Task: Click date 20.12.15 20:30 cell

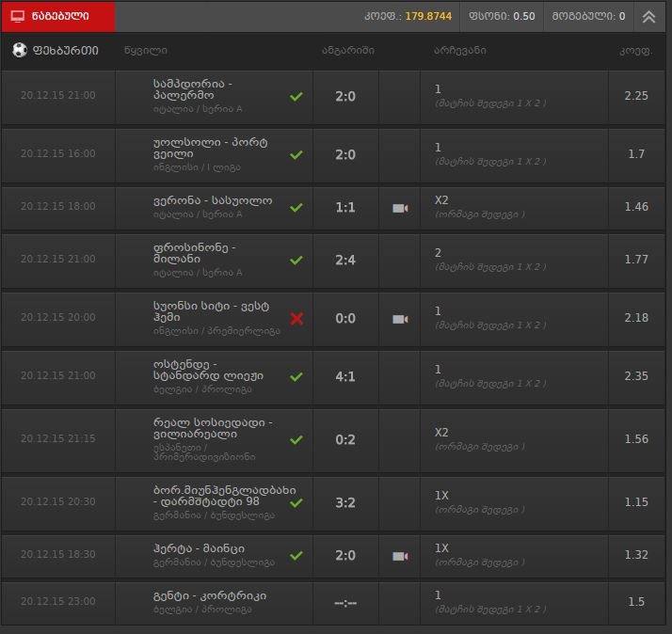Action: [57, 501]
